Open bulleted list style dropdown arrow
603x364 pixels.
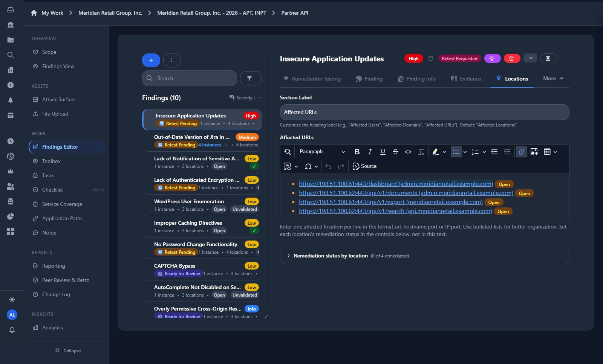tap(465, 152)
